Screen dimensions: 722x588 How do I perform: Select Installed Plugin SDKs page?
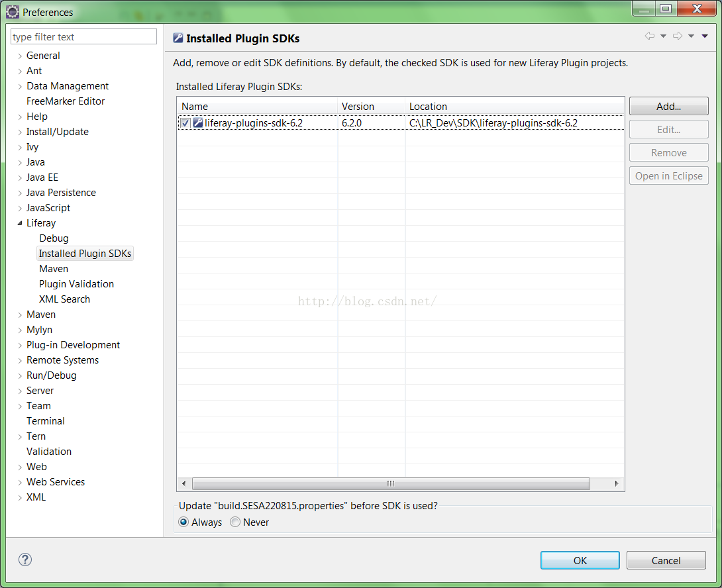tap(85, 254)
